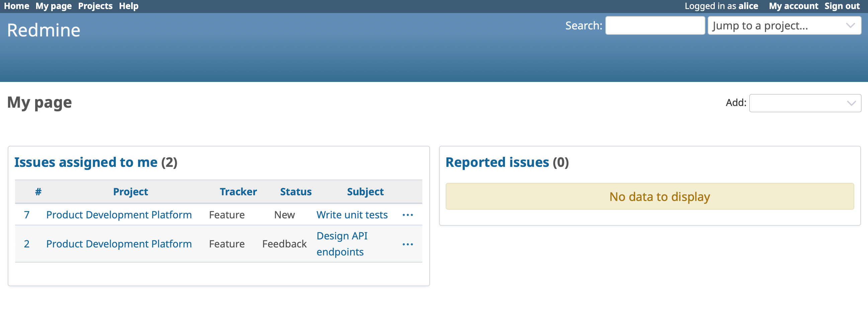Image resolution: width=868 pixels, height=319 pixels.
Task: Open the actions menu for Design API endpoints
Action: [408, 244]
